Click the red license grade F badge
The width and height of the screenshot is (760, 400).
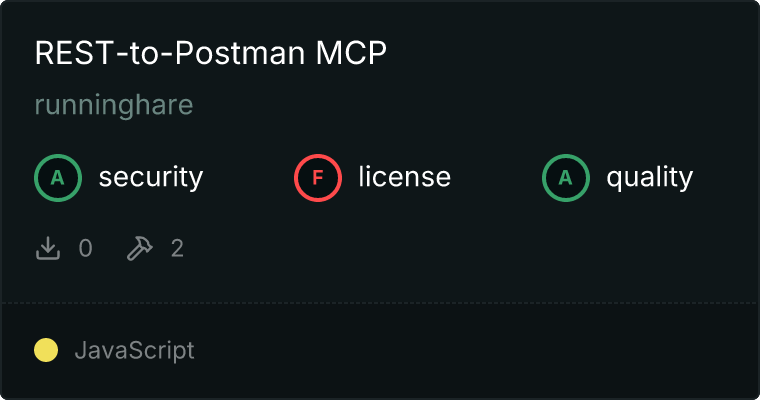pyautogui.click(x=318, y=178)
